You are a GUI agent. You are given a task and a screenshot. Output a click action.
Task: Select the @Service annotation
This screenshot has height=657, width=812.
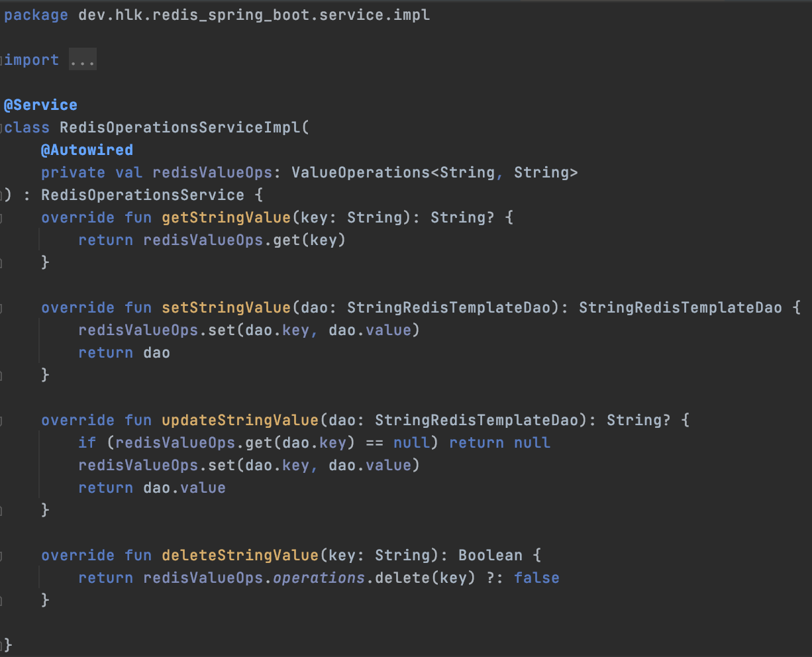pos(40,105)
